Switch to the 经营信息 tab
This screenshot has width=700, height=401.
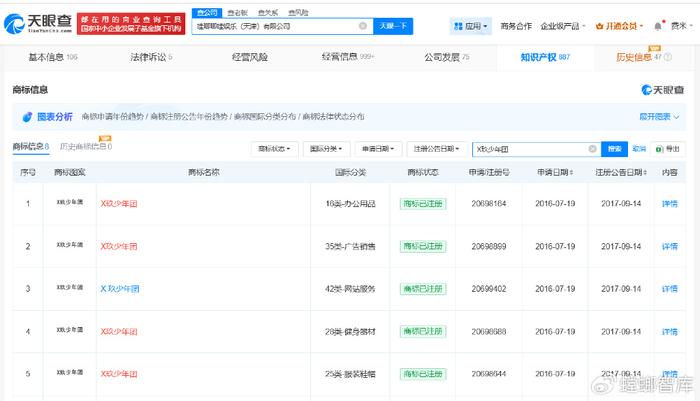(348, 57)
